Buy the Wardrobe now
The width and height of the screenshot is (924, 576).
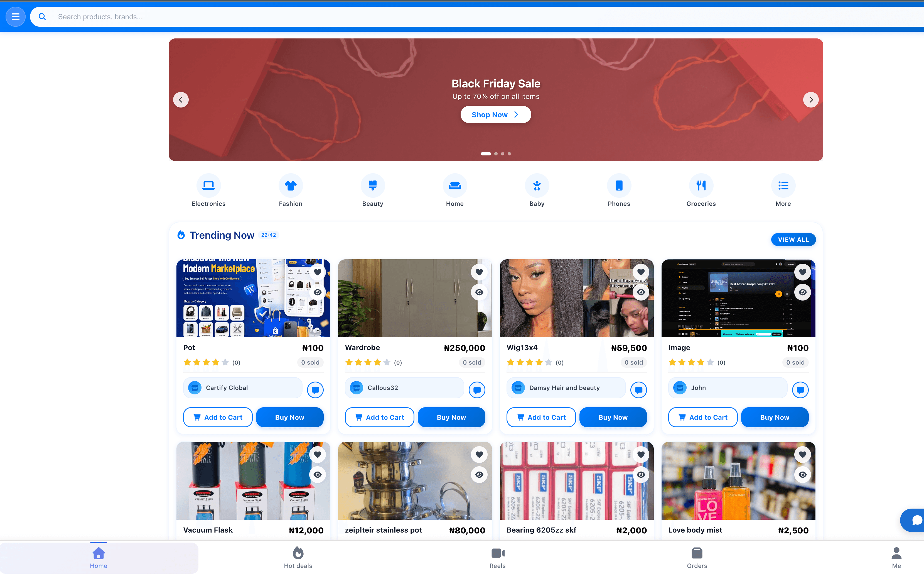point(452,418)
